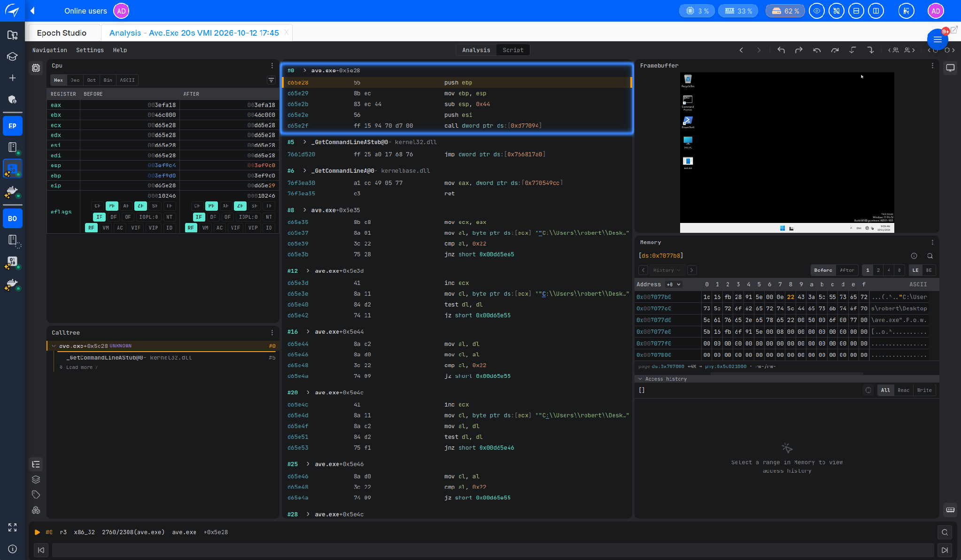
Task: Click the tree view icon in the lower left
Action: pyautogui.click(x=36, y=464)
